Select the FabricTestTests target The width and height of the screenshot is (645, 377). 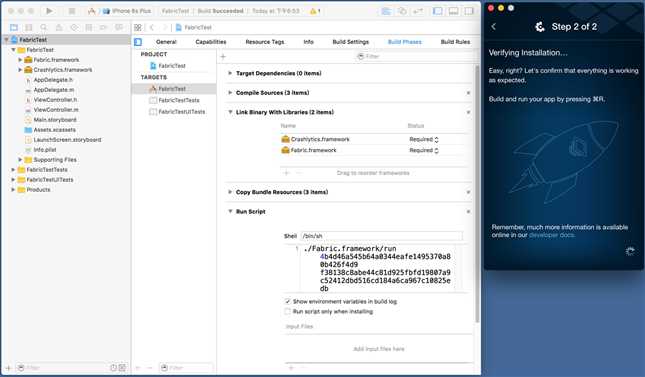tap(179, 100)
